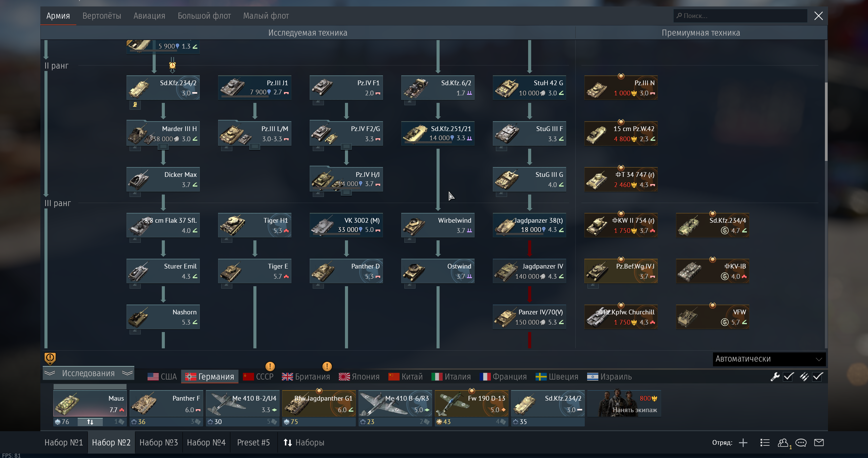Select the Dicker Max vehicle card

click(163, 179)
